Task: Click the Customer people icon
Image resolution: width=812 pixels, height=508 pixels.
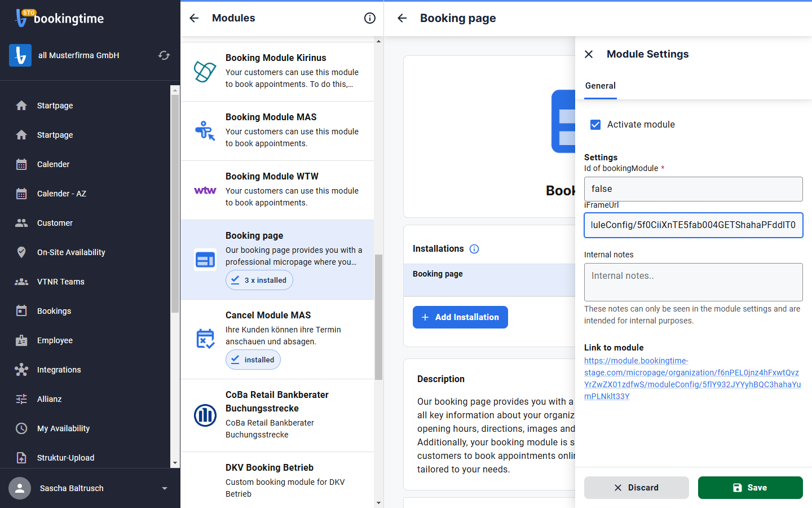Action: coord(21,223)
